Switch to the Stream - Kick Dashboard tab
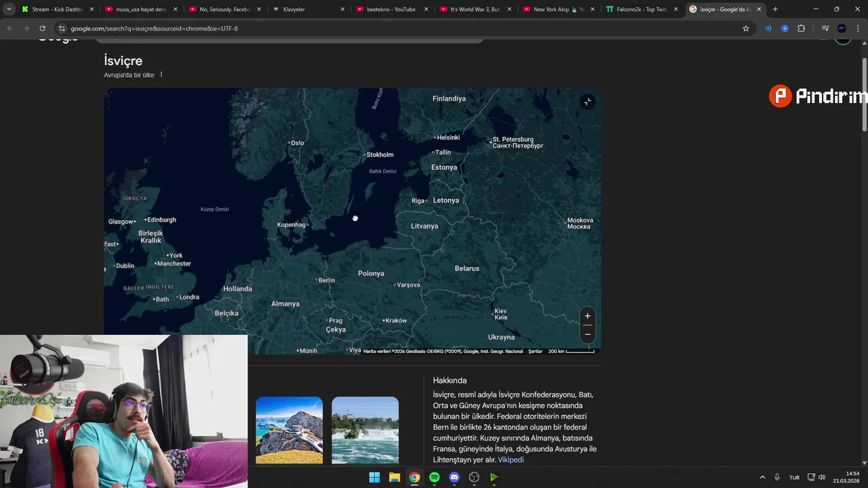The height and width of the screenshot is (488, 868). tap(58, 9)
